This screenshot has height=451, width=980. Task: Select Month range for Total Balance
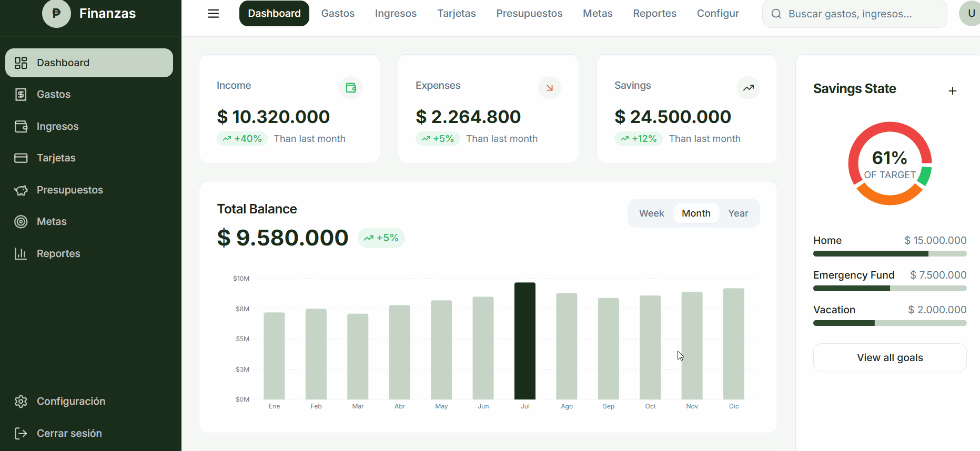pos(696,213)
